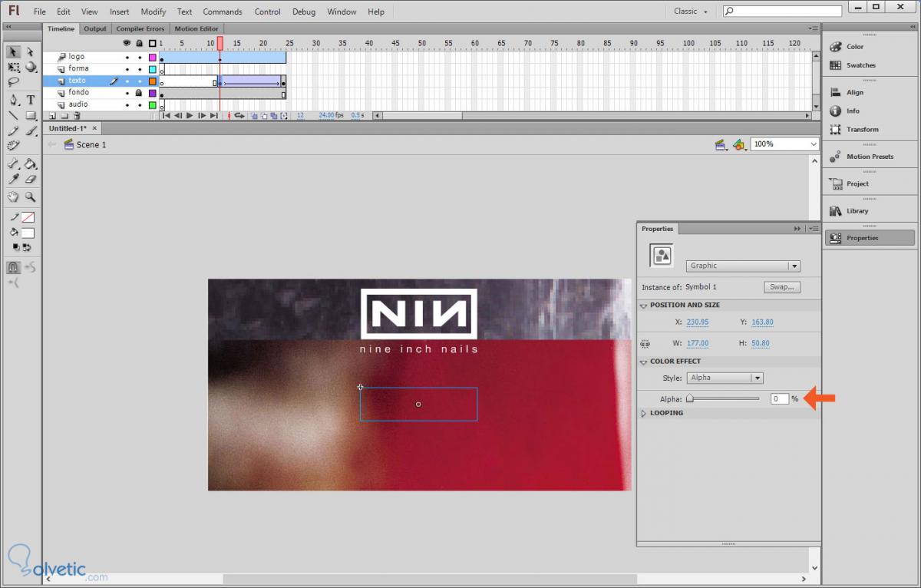The image size is (921, 588).
Task: Click the Swap... button
Action: click(782, 287)
